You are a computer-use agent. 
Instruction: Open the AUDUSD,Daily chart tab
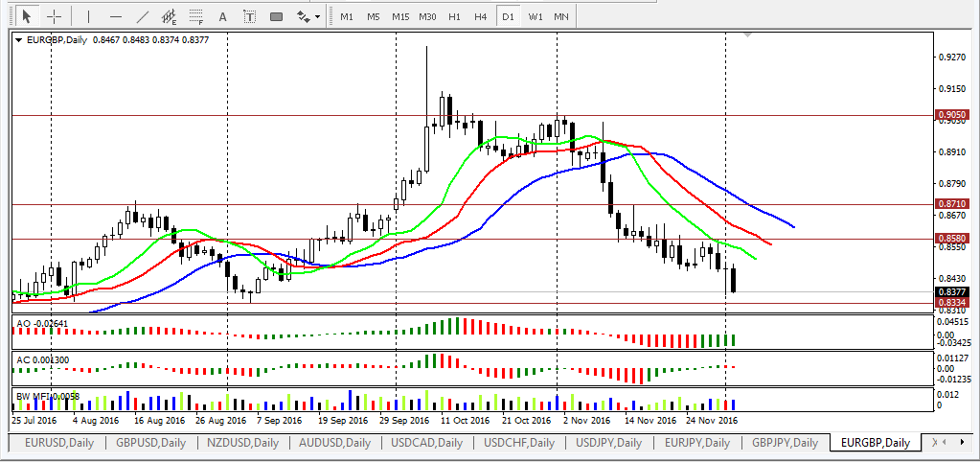(334, 443)
